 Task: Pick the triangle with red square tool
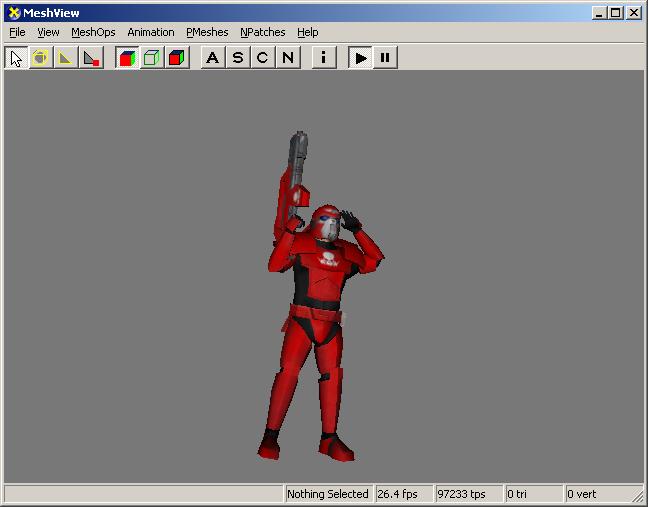(x=91, y=57)
